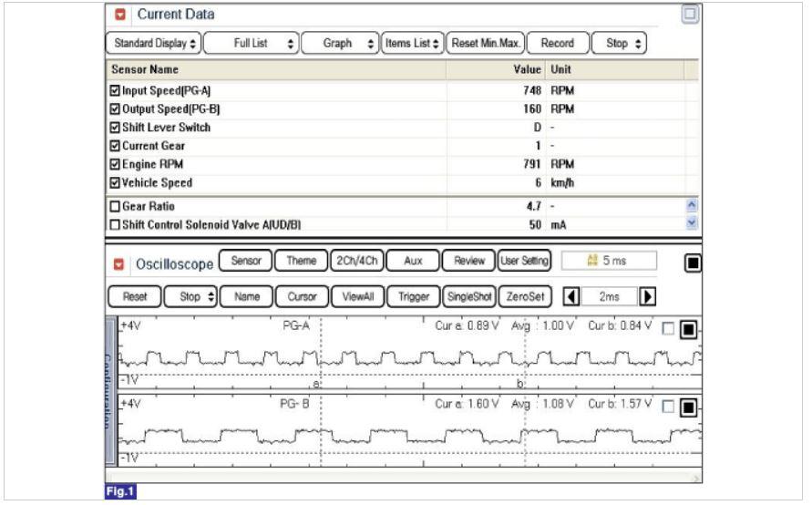
Task: Collapse the Oscilloscope panel red icon
Action: point(119,264)
